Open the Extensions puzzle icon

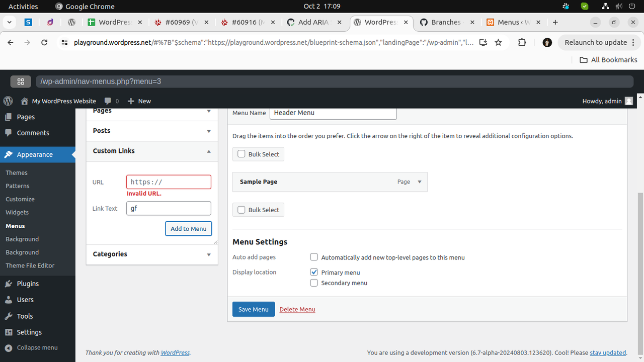(522, 43)
